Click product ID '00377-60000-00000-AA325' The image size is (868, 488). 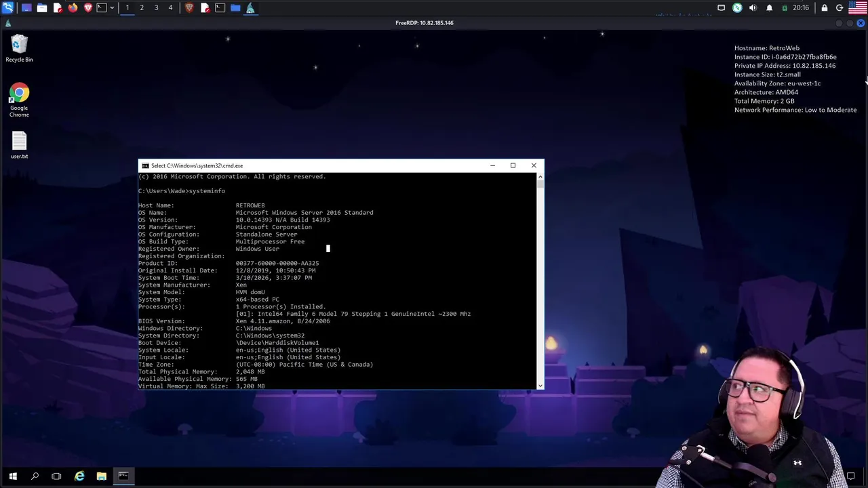pos(277,263)
